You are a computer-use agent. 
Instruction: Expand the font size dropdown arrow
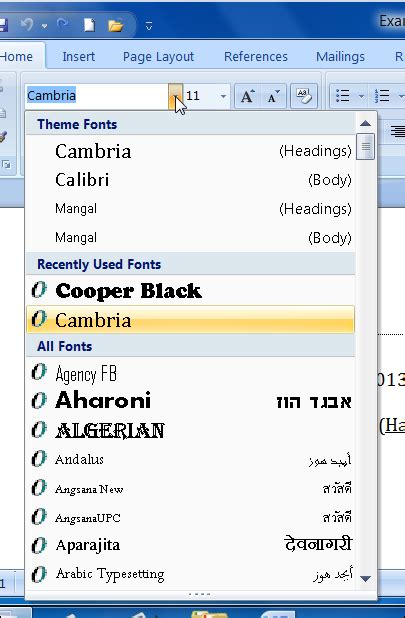pos(223,96)
